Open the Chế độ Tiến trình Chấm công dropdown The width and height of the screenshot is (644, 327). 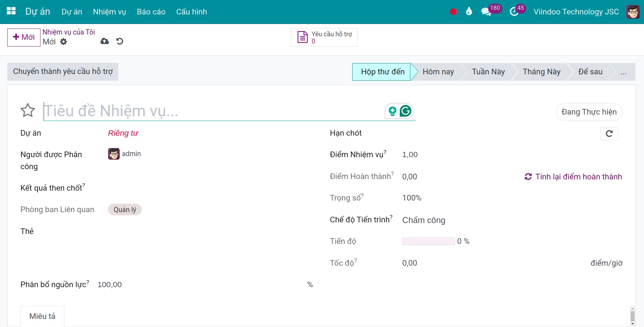coord(424,220)
